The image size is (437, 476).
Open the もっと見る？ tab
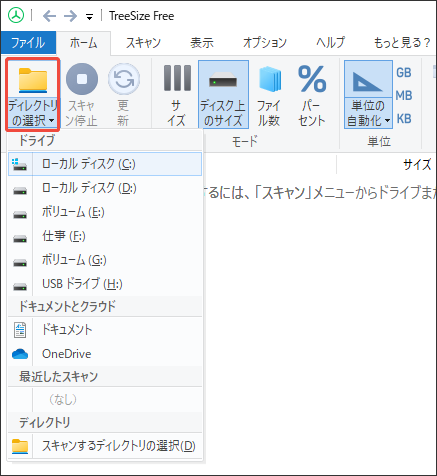pyautogui.click(x=402, y=43)
